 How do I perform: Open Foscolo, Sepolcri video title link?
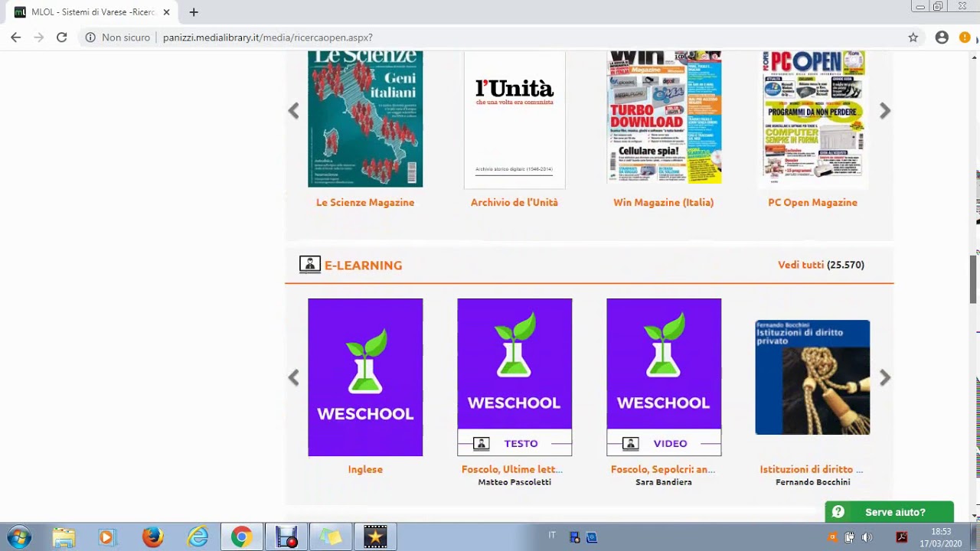pos(663,469)
